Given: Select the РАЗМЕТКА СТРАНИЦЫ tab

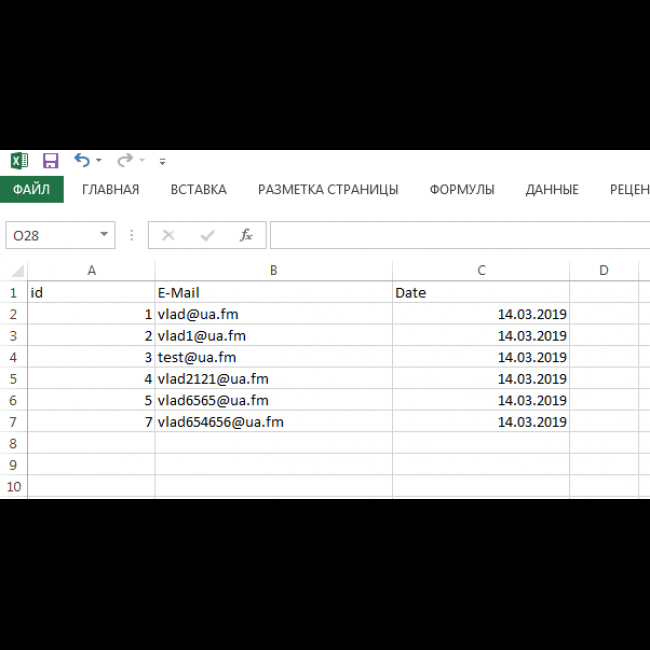Looking at the screenshot, I should click(x=328, y=190).
